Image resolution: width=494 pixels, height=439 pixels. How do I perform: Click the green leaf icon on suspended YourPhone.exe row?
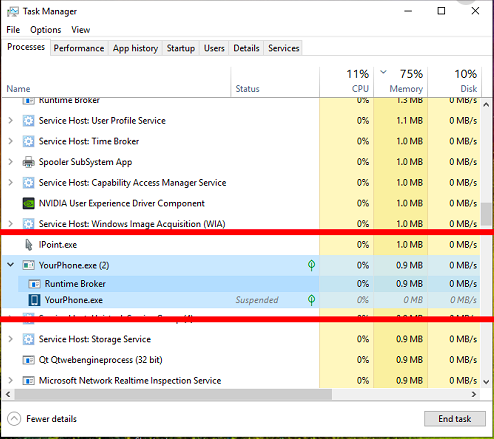click(x=311, y=300)
